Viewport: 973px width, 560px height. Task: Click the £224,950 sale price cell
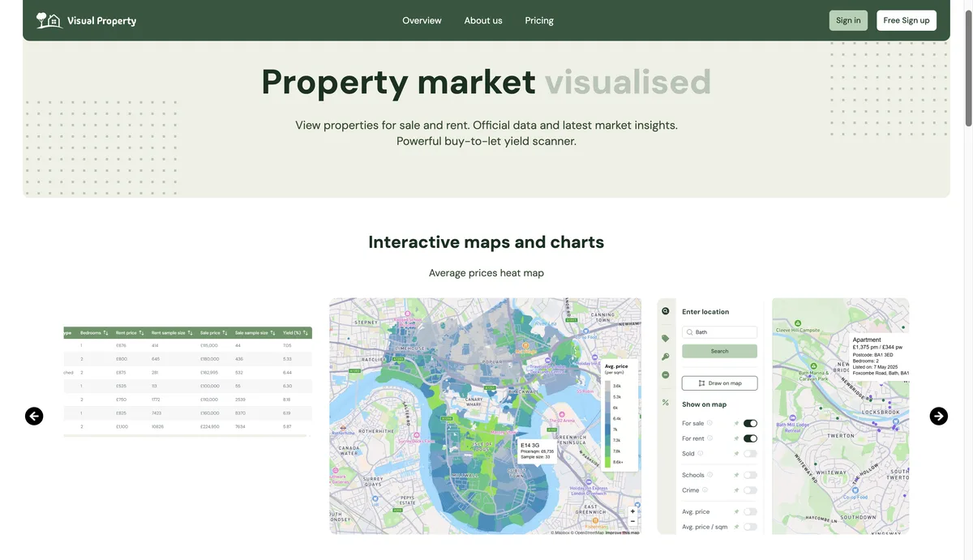[x=209, y=426]
